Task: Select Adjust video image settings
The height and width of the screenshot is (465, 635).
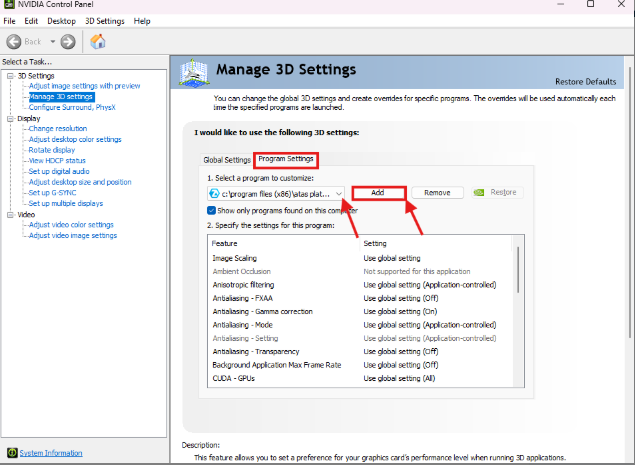Action: pyautogui.click(x=73, y=236)
